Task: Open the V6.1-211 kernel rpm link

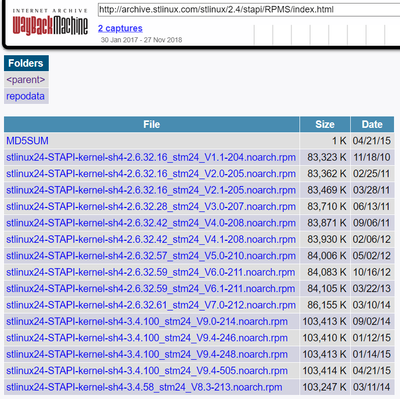Action: 151,288
